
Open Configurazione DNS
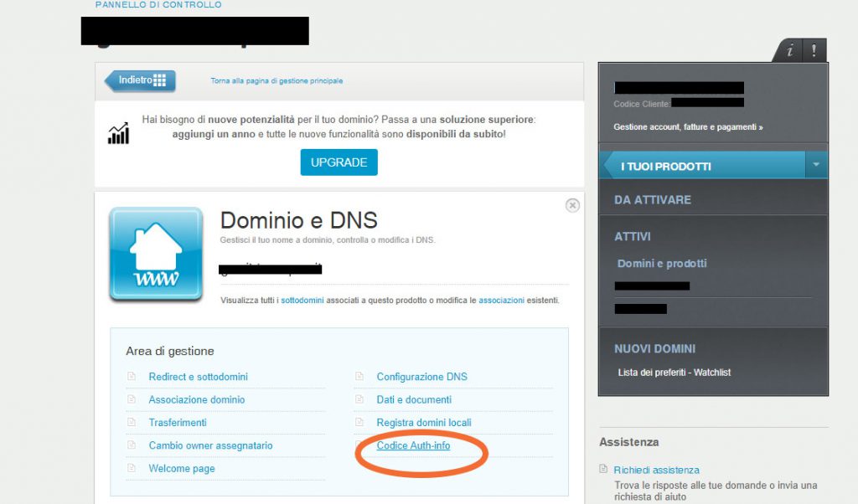[422, 377]
